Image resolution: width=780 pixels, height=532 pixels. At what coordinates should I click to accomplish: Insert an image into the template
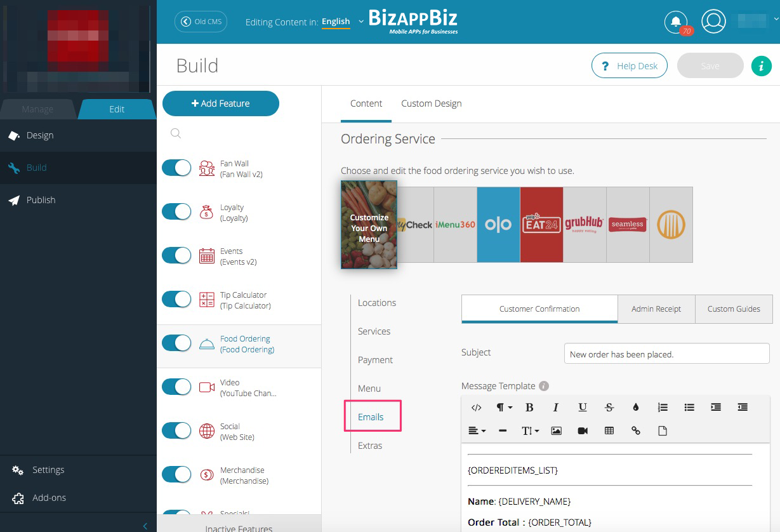click(556, 430)
